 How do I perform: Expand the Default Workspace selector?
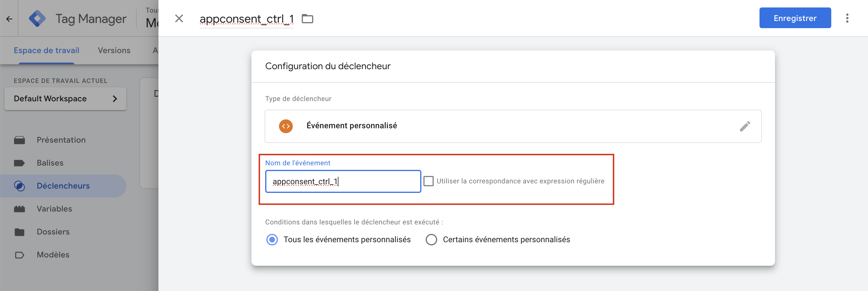point(65,99)
